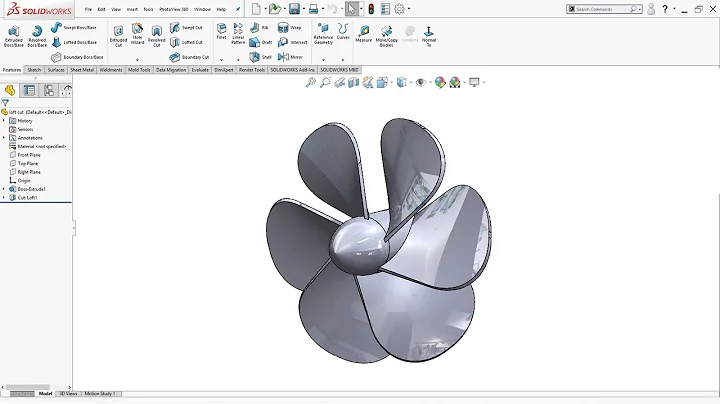Click the Move/Copy Bodies tool
The height and width of the screenshot is (404, 720).
click(386, 36)
